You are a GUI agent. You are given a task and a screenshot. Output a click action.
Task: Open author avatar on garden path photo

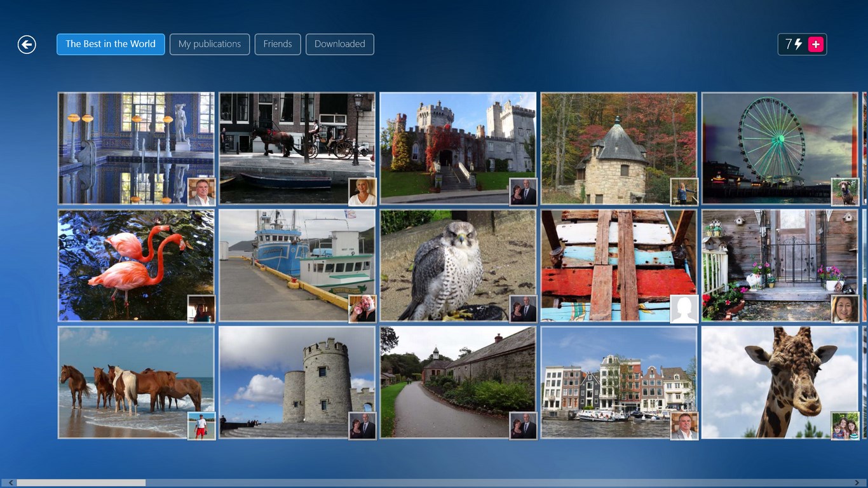[x=523, y=426]
